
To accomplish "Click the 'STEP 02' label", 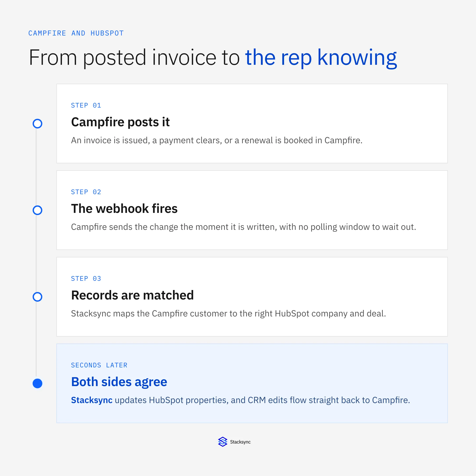I will 86,192.
